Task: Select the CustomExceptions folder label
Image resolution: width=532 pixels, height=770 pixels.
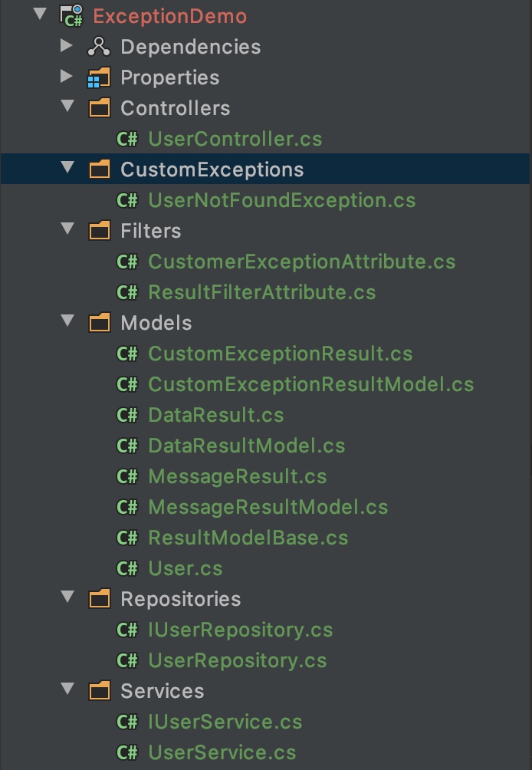Action: 212,169
